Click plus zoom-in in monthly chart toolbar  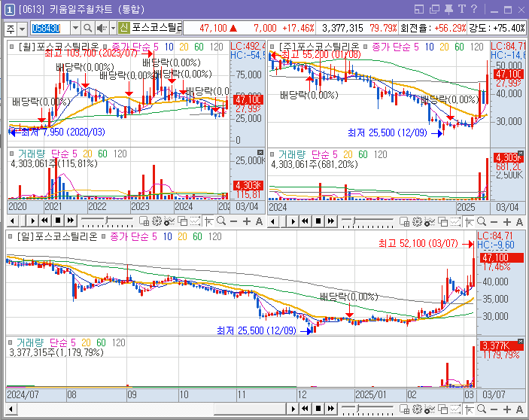pyautogui.click(x=247, y=221)
